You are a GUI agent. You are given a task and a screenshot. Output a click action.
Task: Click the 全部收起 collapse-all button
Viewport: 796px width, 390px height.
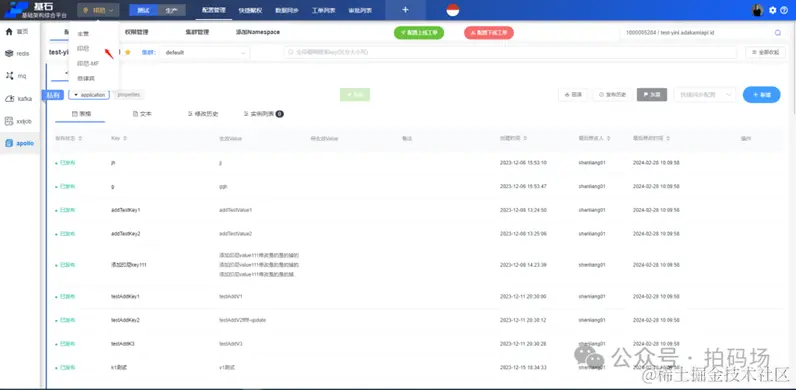pyautogui.click(x=766, y=52)
